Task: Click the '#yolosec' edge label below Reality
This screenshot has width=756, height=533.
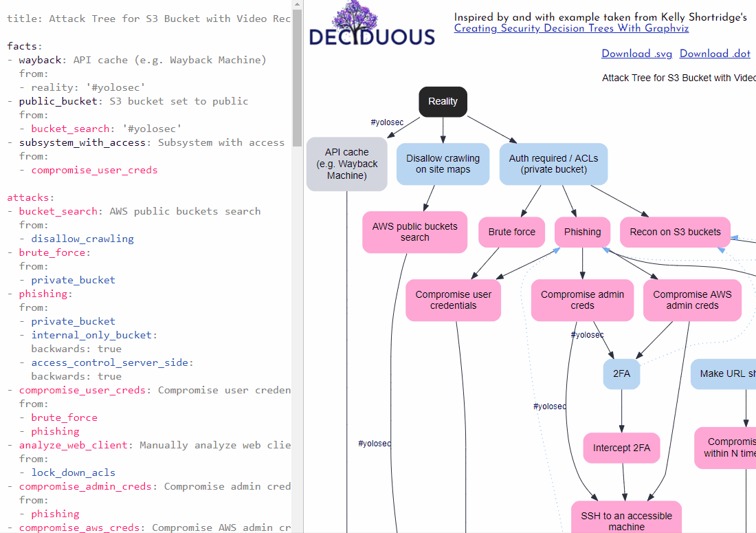Action: point(387,122)
